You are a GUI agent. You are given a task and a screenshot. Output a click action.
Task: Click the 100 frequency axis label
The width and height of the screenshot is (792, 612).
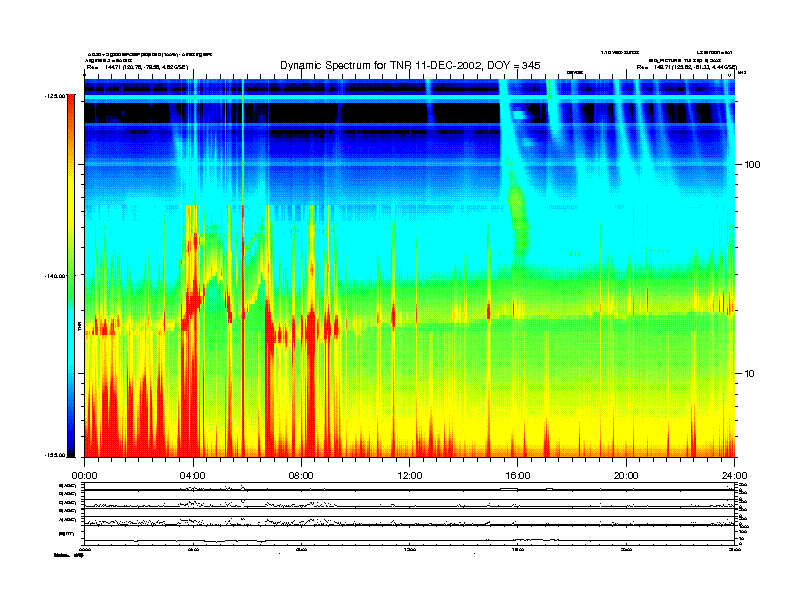(753, 165)
